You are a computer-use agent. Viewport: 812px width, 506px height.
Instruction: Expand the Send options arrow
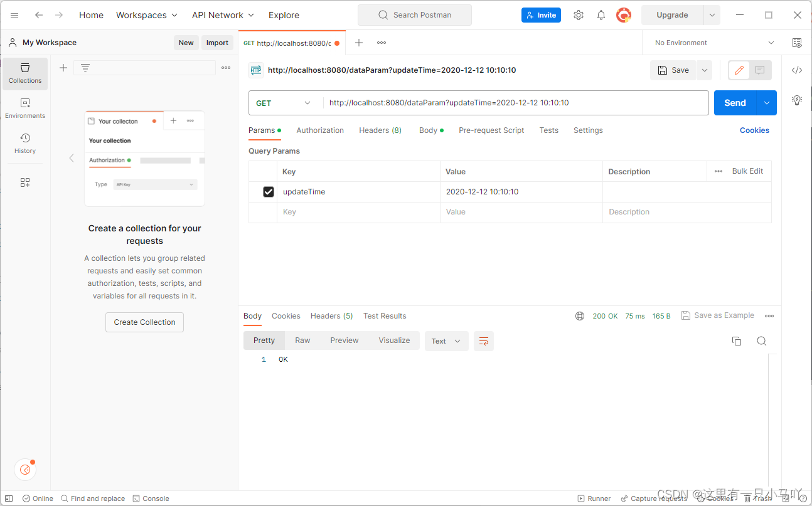pyautogui.click(x=767, y=103)
